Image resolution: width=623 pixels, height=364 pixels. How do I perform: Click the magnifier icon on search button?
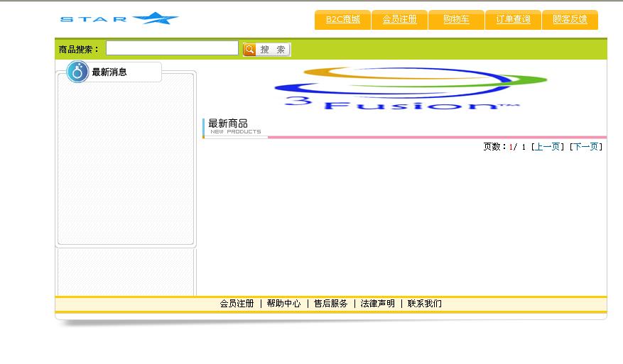[x=249, y=49]
